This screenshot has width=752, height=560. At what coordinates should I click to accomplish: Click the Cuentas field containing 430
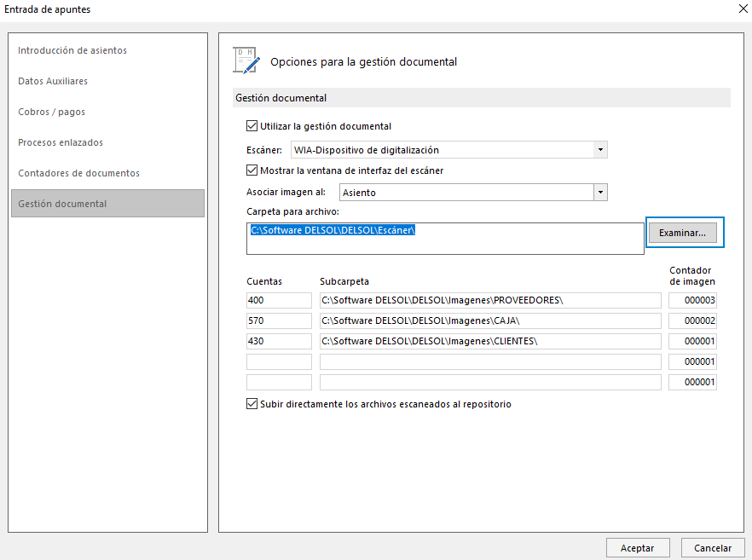279,341
